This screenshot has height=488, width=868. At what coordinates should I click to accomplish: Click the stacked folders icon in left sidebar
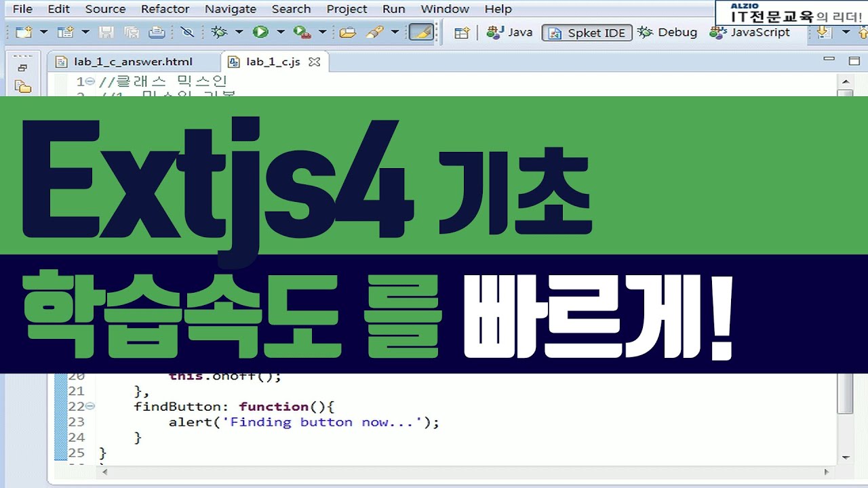click(x=23, y=87)
